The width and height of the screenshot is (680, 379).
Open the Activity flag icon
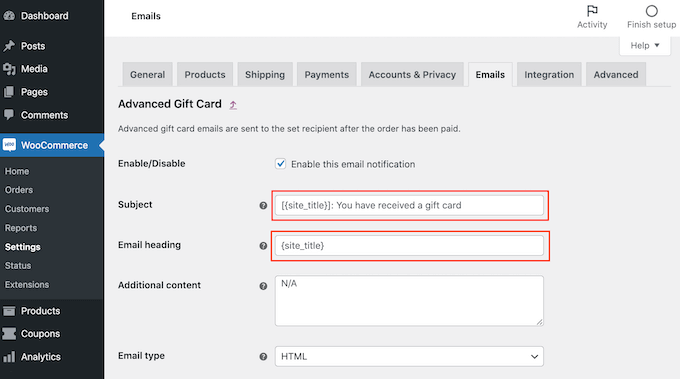592,10
